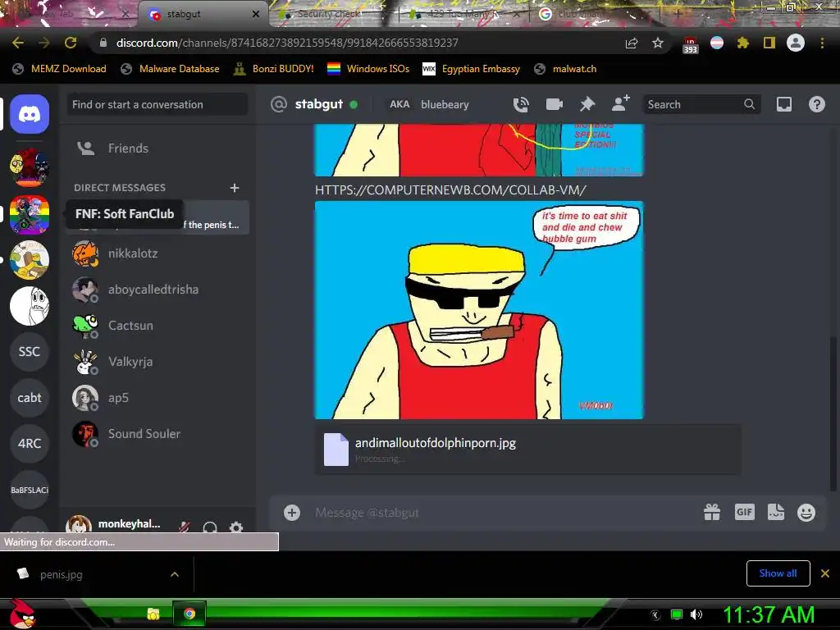Click the andimalloutofdolphinporn.jpg attachment
The height and width of the screenshot is (630, 840).
coord(435,443)
